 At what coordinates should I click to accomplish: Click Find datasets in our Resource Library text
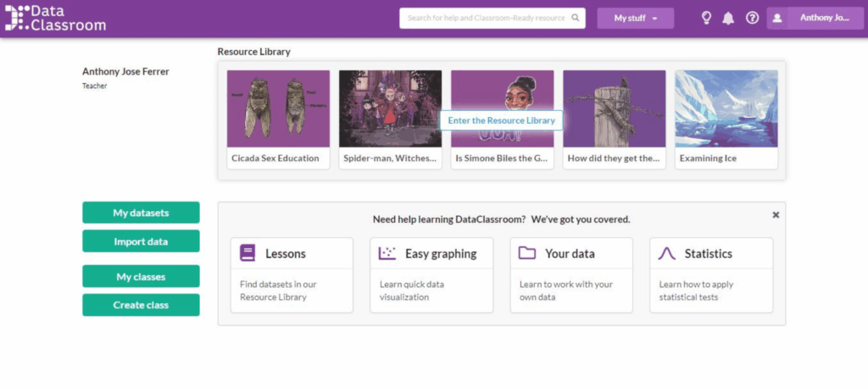(x=278, y=291)
